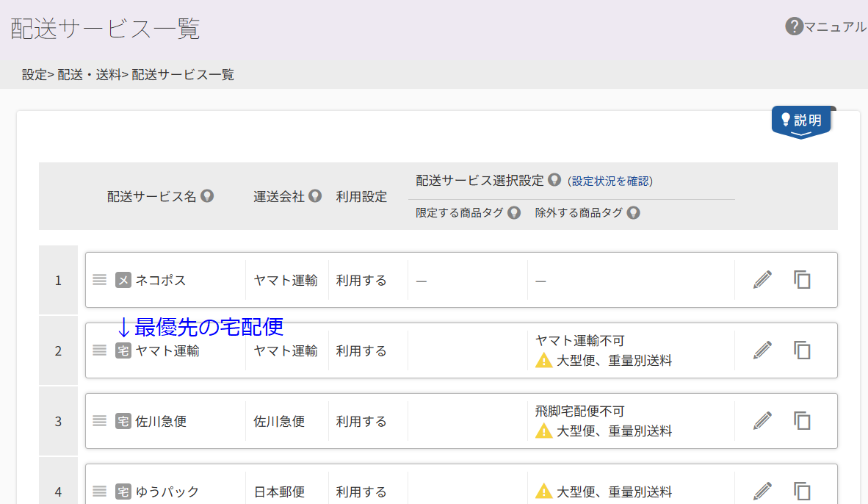Click 日本郵便 carrier cell
This screenshot has height=504, width=868.
[279, 492]
